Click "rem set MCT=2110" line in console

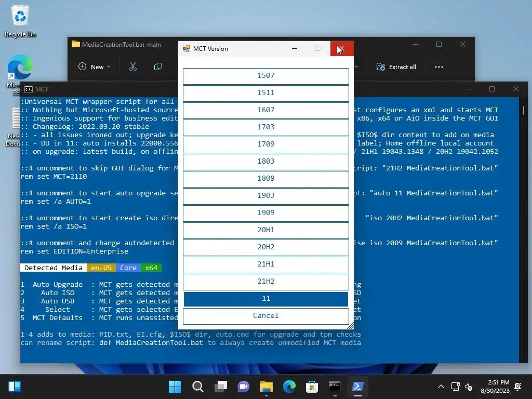54,177
